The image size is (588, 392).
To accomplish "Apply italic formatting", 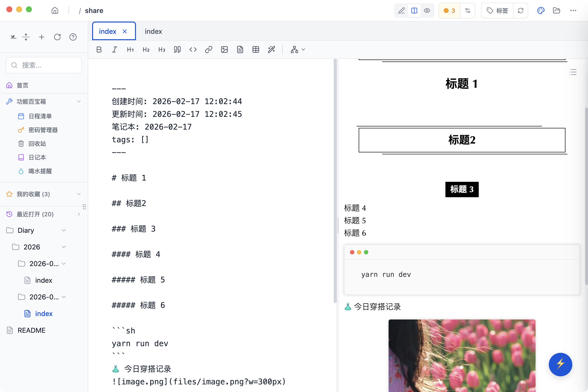I will [114, 49].
